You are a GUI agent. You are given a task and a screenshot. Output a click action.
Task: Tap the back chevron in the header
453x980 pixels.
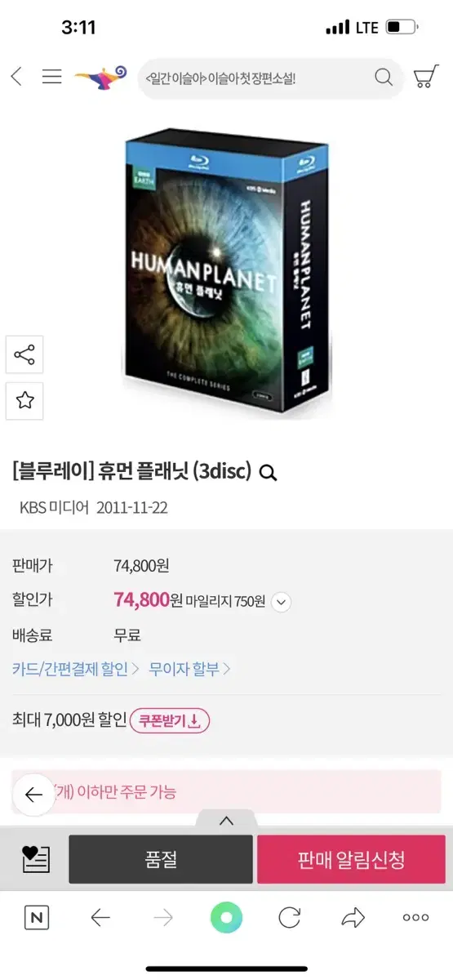16,77
